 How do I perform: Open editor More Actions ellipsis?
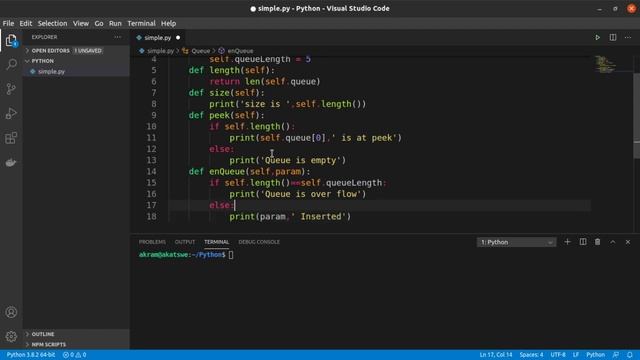(x=628, y=38)
